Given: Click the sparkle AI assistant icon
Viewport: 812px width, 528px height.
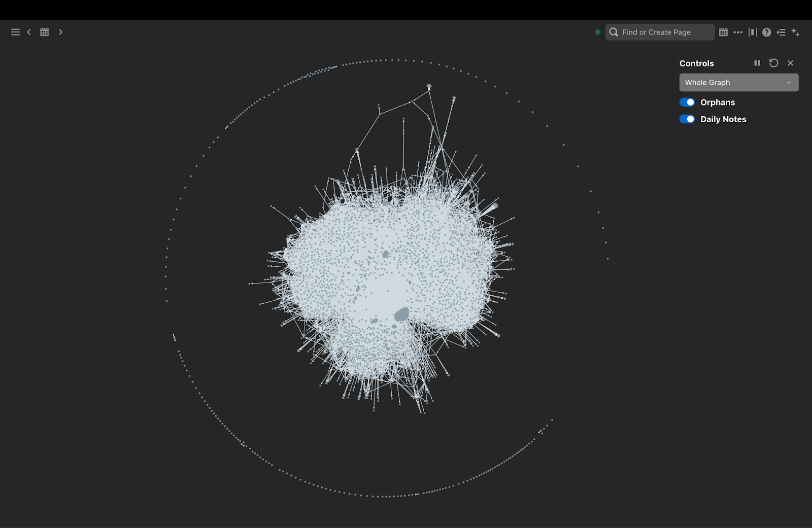Looking at the screenshot, I should click(795, 32).
